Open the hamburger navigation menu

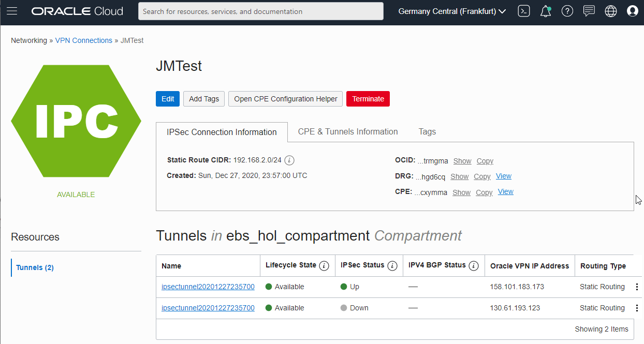coord(12,11)
